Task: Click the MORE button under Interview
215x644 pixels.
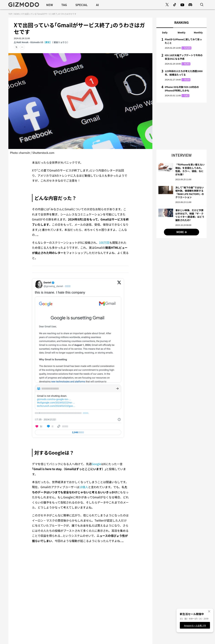Action: click(x=182, y=232)
